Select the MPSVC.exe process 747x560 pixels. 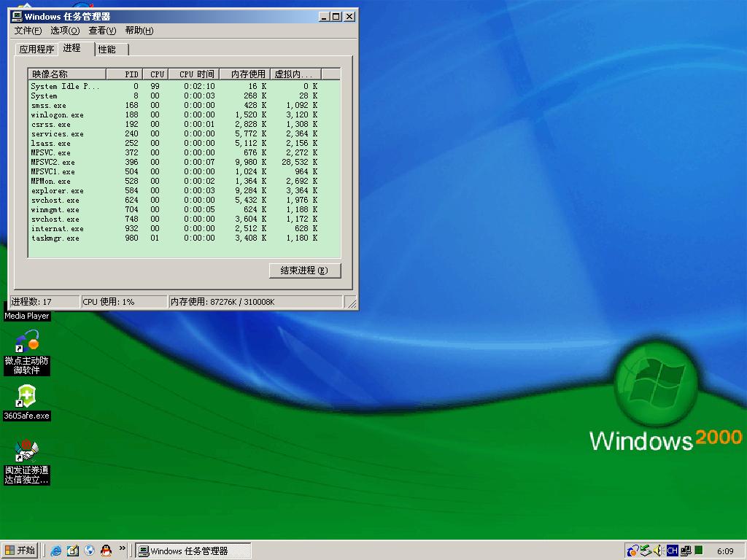pyautogui.click(x=184, y=153)
